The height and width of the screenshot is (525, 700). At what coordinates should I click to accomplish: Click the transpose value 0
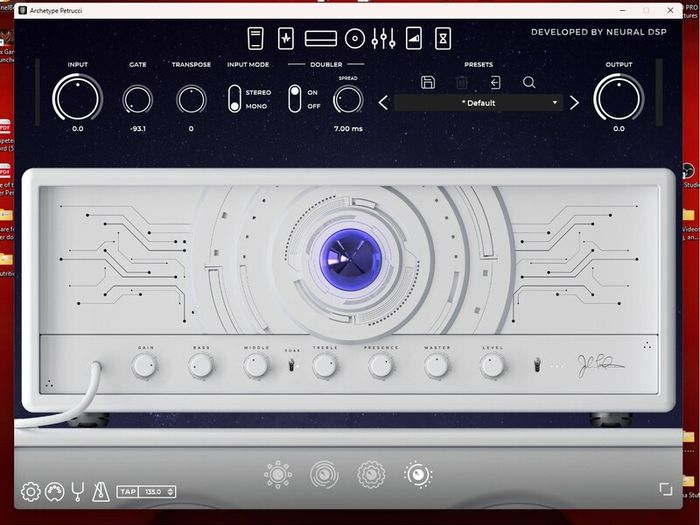coord(191,129)
